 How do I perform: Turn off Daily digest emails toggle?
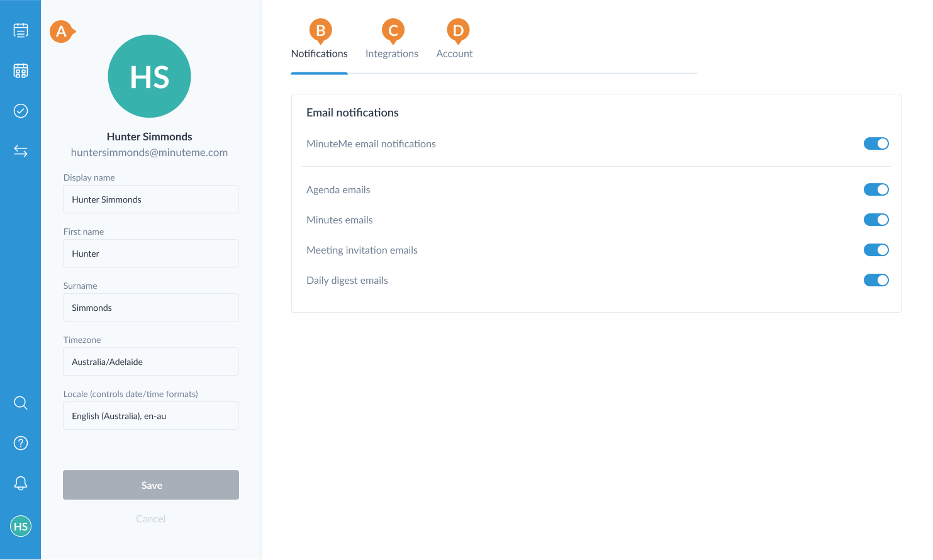click(876, 280)
